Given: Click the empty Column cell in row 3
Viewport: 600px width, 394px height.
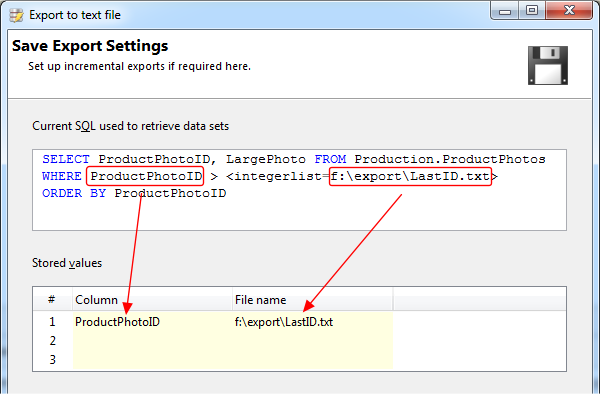Looking at the screenshot, I should [152, 360].
